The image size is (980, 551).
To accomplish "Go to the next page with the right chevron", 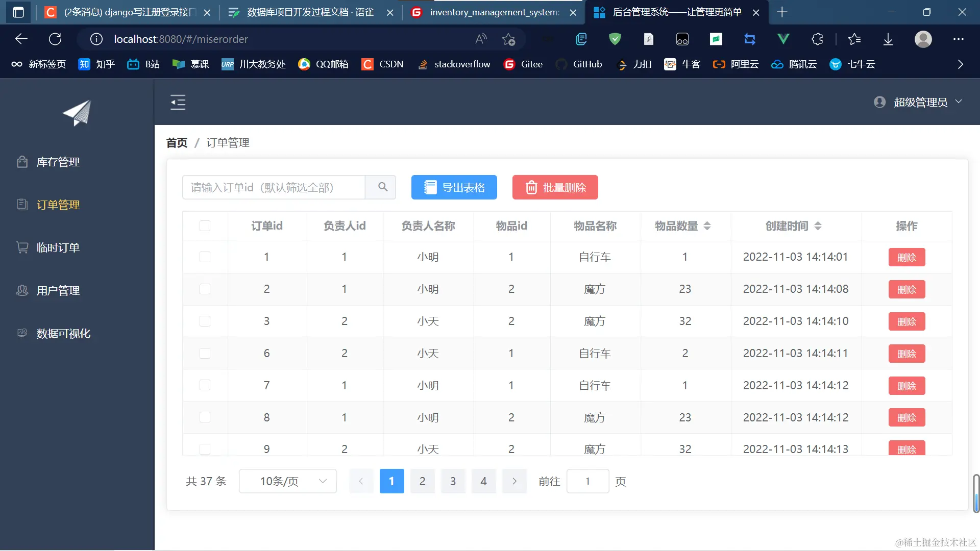I will [514, 481].
